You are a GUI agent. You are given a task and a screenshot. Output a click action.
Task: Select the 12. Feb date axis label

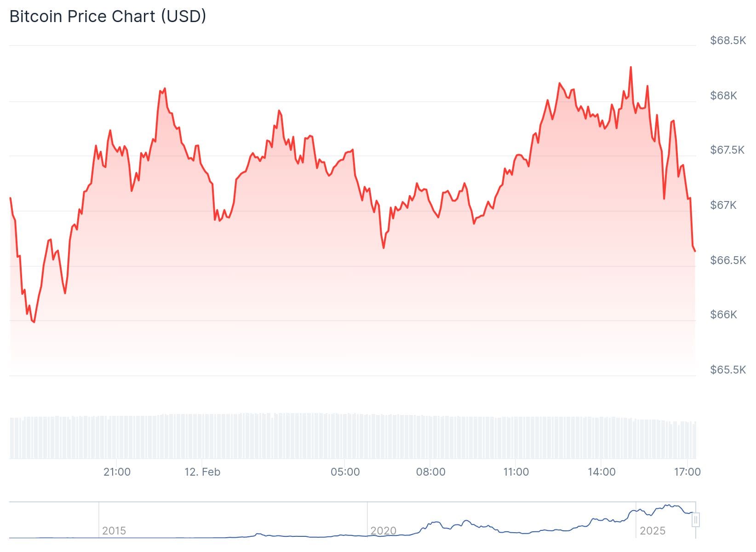coord(202,472)
